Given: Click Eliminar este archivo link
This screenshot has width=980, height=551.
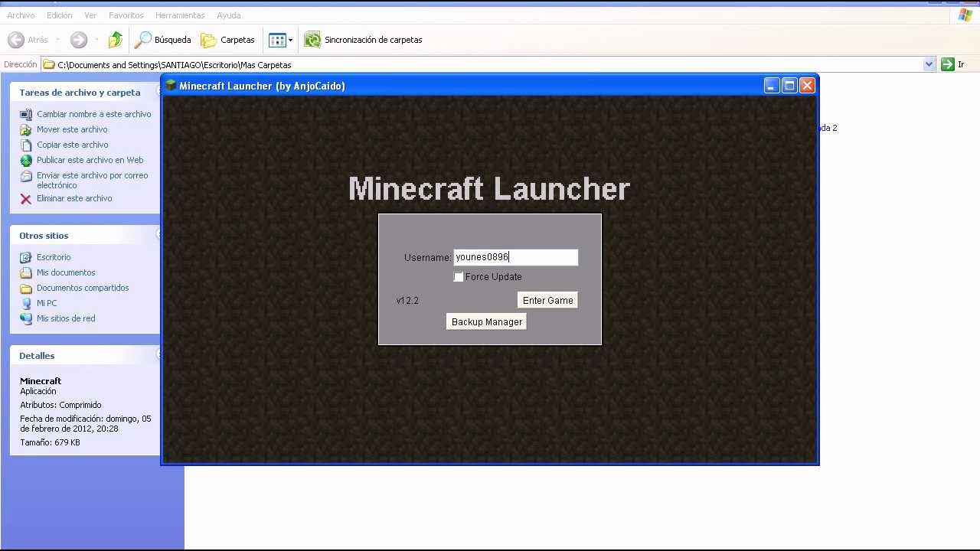Looking at the screenshot, I should click(x=74, y=198).
